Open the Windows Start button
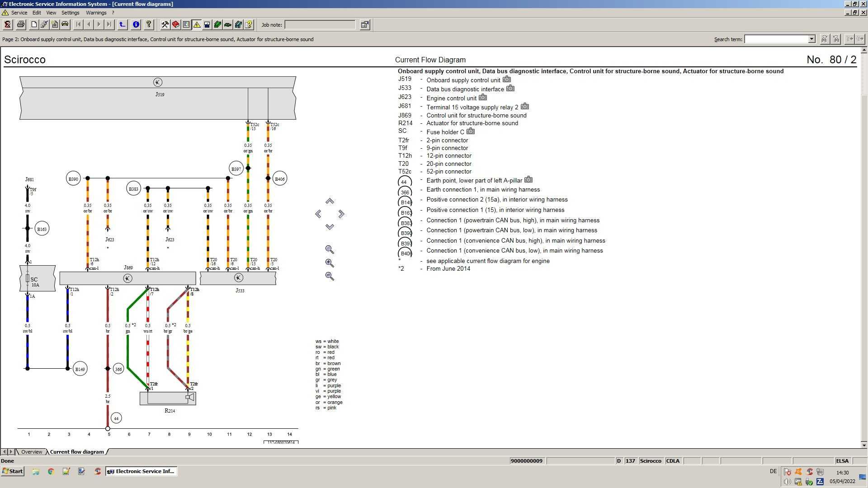Image resolution: width=868 pixels, height=488 pixels. coord(13,471)
